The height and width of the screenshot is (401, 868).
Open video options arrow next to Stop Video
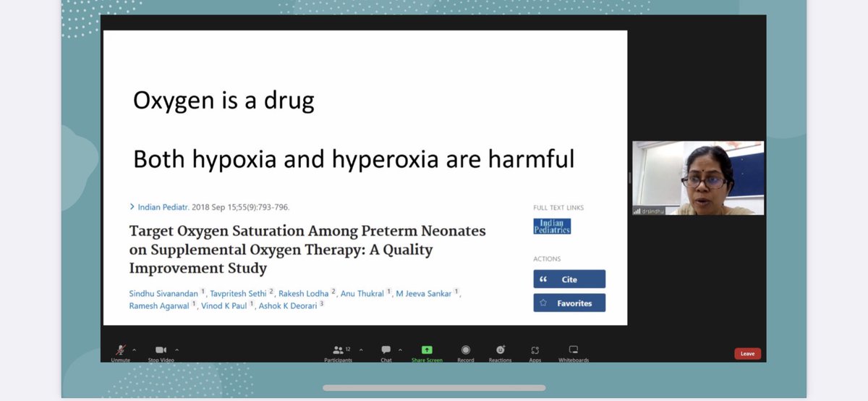click(177, 350)
